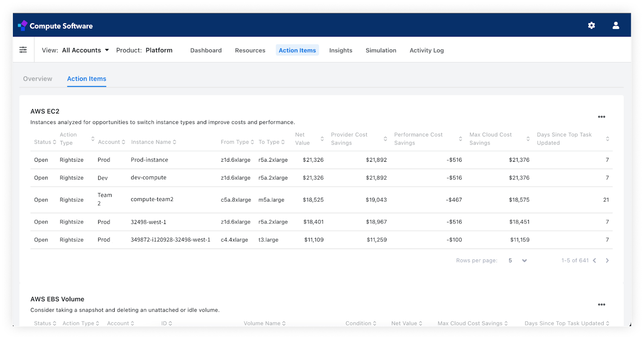This screenshot has height=339, width=644.
Task: Open the Dashboard menu item
Action: 206,50
